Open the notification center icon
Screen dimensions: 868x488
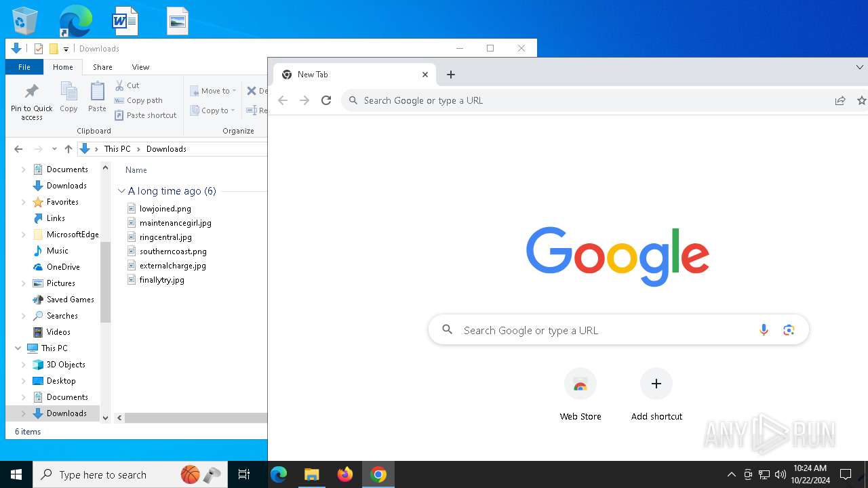[x=846, y=474]
